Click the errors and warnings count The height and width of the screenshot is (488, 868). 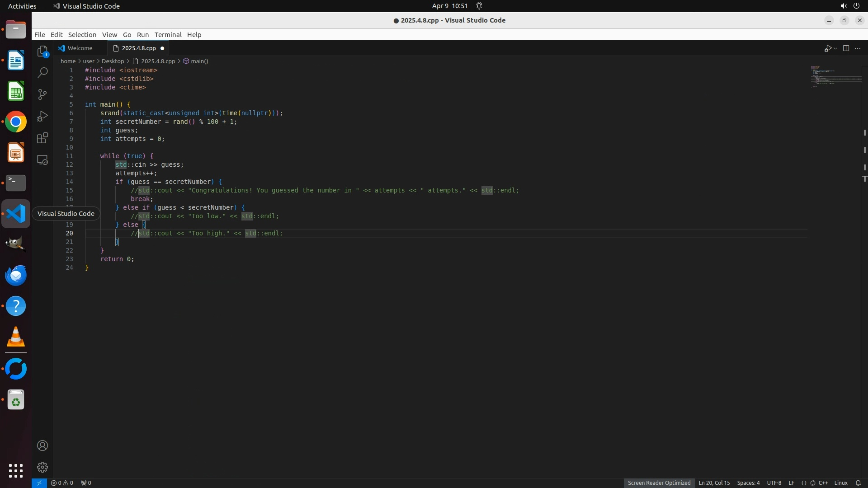tap(62, 483)
